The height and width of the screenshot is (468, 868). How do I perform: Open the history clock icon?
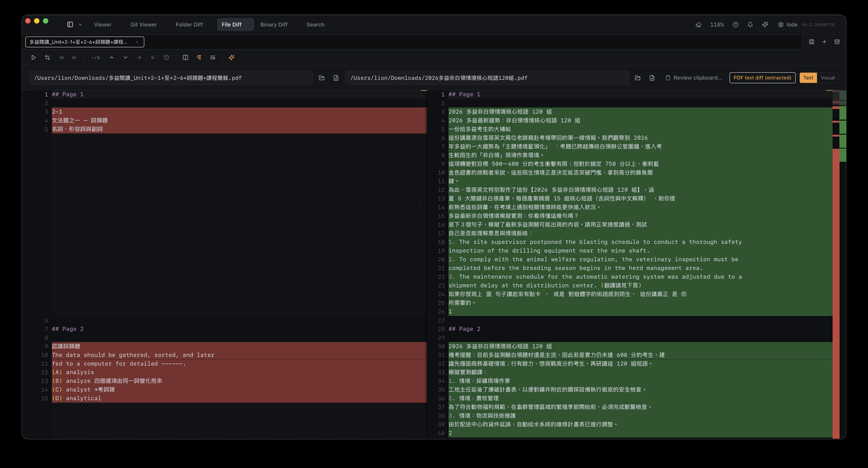[167, 57]
